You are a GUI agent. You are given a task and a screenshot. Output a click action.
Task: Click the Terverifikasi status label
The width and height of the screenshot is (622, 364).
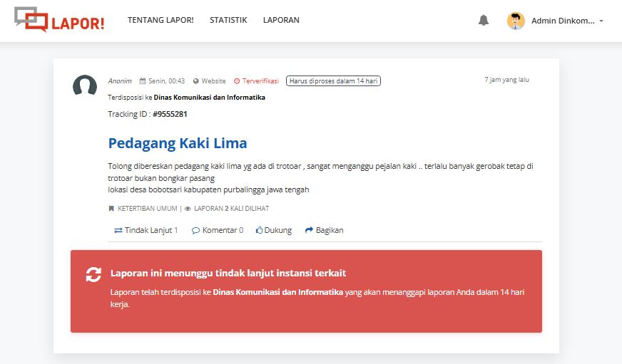(257, 81)
